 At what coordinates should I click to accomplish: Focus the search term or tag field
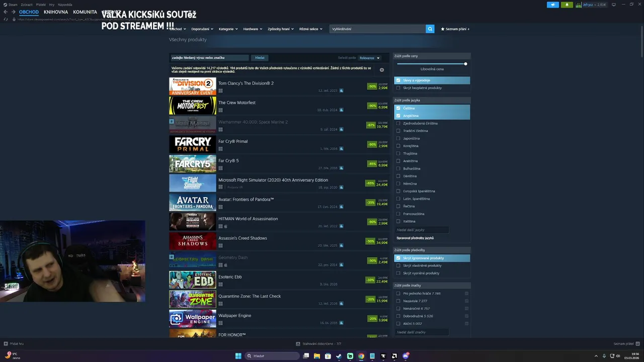210,58
